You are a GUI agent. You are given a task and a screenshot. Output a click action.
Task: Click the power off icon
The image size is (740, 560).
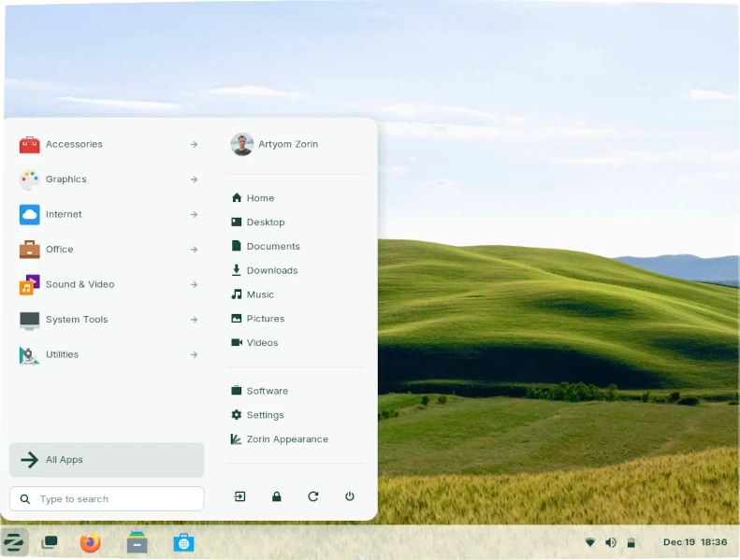pyautogui.click(x=349, y=496)
